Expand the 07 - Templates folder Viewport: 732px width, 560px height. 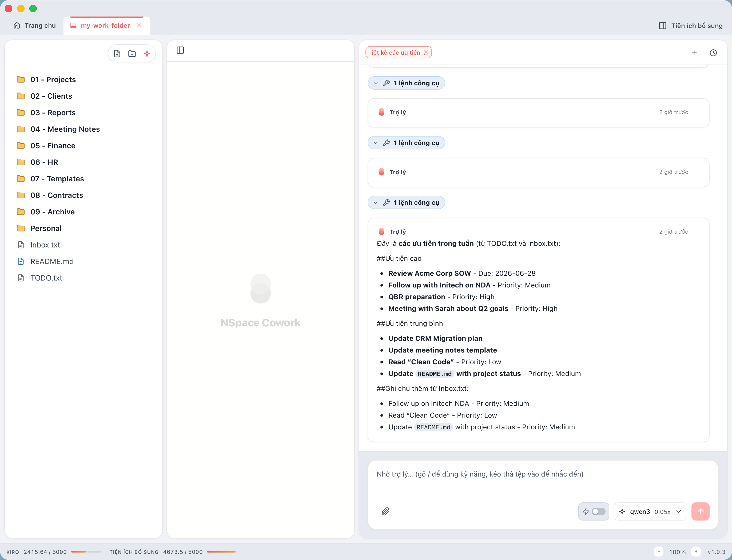pyautogui.click(x=83, y=179)
